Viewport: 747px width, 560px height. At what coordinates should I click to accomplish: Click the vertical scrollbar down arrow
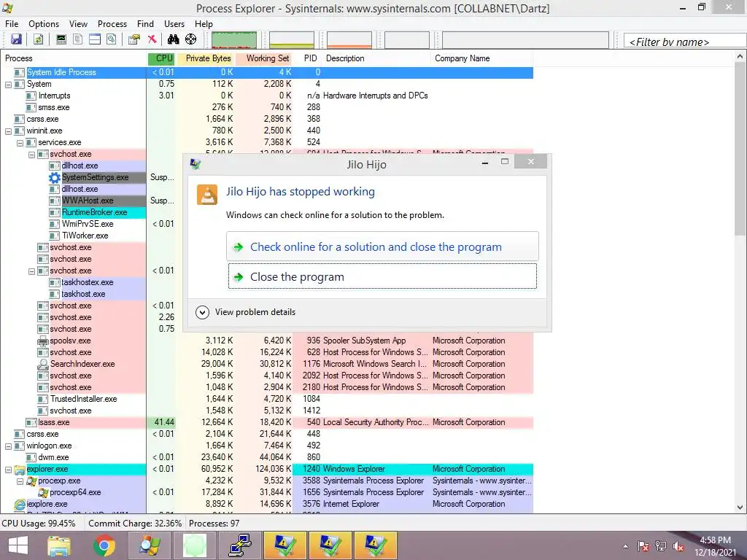[x=740, y=508]
